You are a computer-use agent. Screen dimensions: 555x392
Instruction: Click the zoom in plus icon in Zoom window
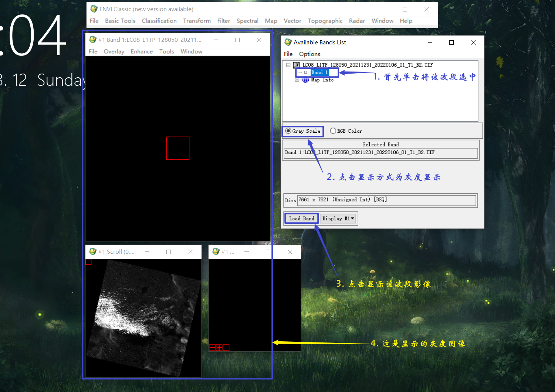[219, 348]
